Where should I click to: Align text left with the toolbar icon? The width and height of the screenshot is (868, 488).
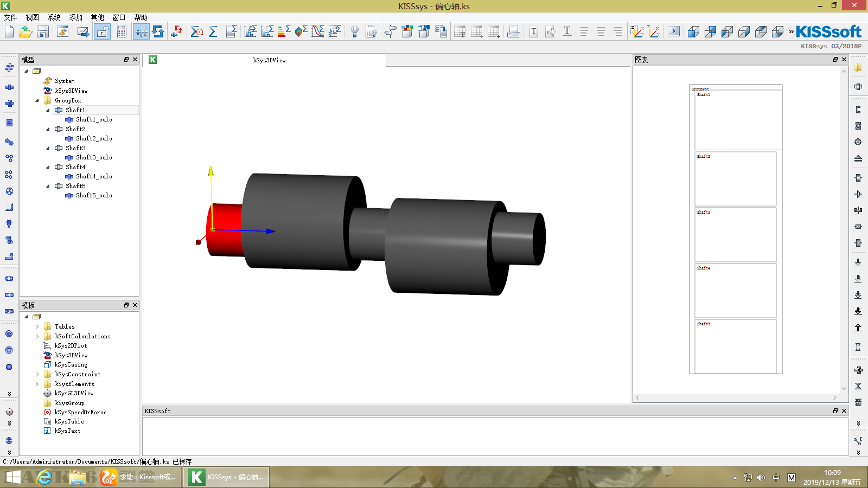(584, 31)
